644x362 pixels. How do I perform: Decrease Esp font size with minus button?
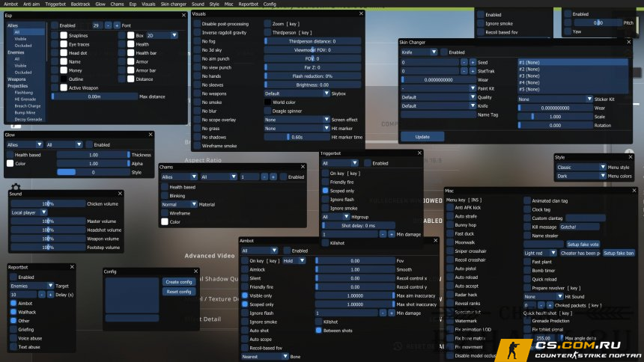click(108, 25)
